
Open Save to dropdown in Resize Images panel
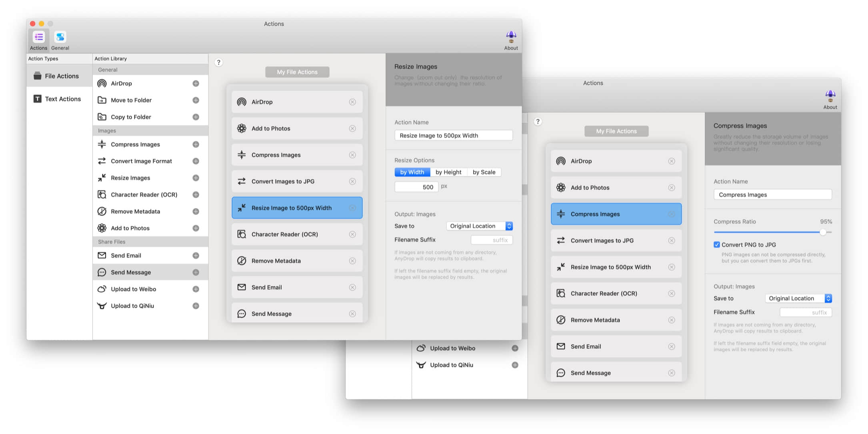click(479, 226)
